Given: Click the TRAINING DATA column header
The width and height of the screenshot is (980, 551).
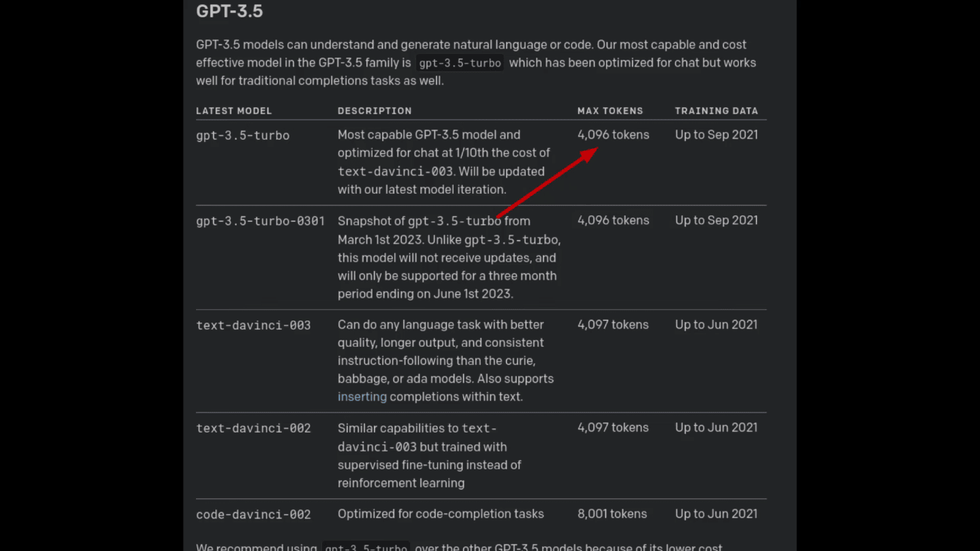Looking at the screenshot, I should coord(717,111).
